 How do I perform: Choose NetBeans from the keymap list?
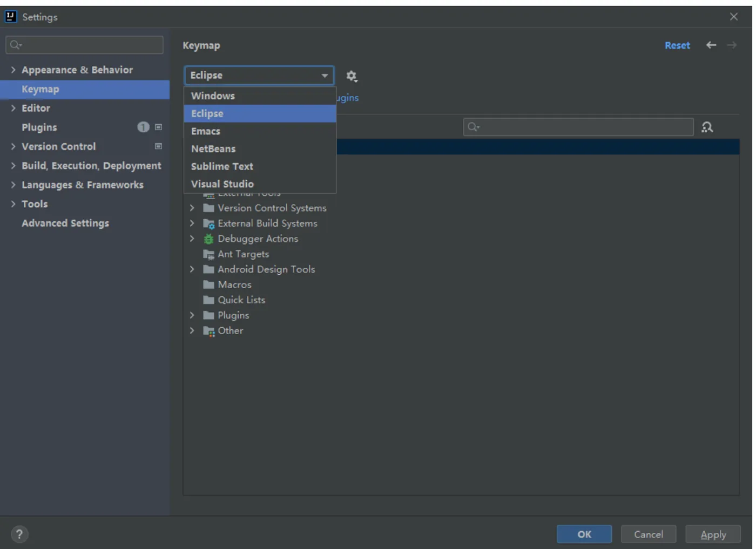(x=260, y=148)
